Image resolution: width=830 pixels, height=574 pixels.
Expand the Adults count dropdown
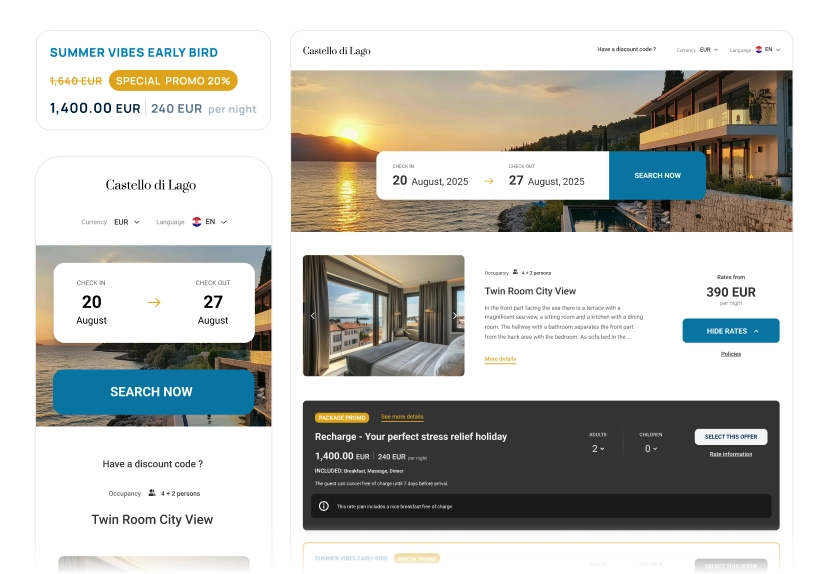pos(598,449)
